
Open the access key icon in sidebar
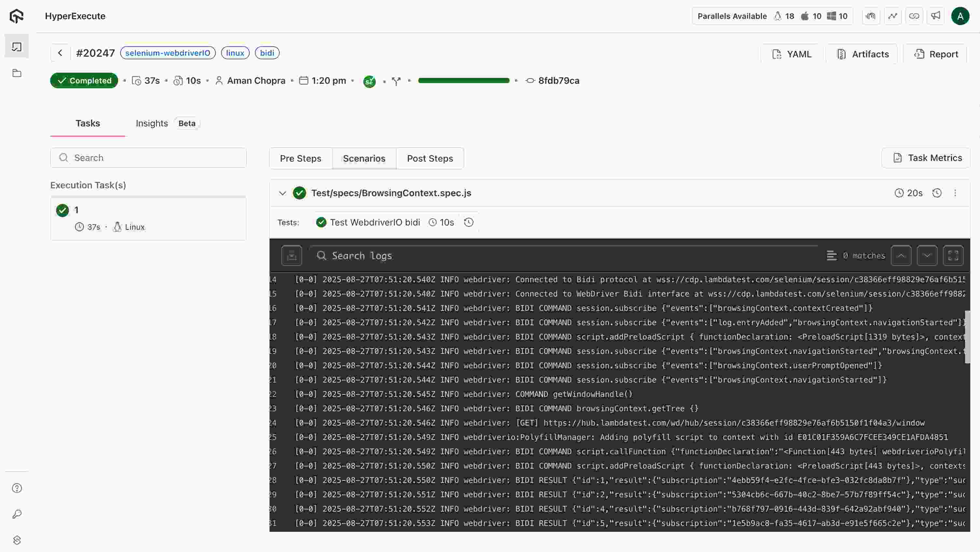(17, 514)
